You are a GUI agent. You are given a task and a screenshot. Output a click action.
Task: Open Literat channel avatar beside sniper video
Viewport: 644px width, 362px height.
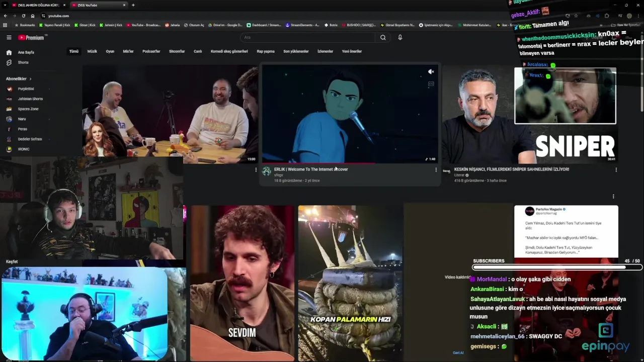(x=446, y=171)
